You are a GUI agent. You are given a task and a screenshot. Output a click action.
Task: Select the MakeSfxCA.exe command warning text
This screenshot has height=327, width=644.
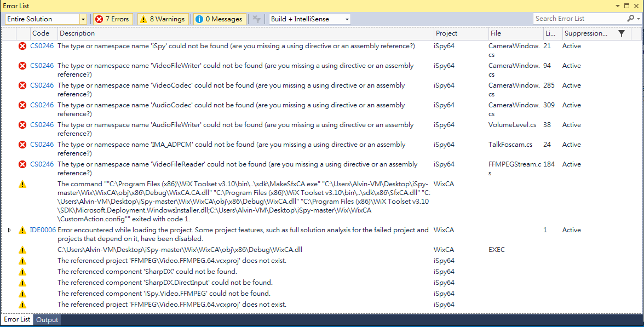tap(244, 202)
